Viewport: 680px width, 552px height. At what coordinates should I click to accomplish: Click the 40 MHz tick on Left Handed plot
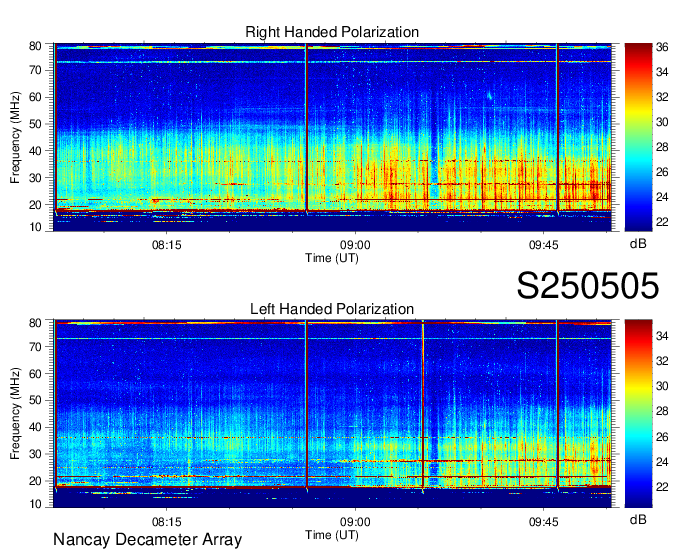[x=35, y=427]
